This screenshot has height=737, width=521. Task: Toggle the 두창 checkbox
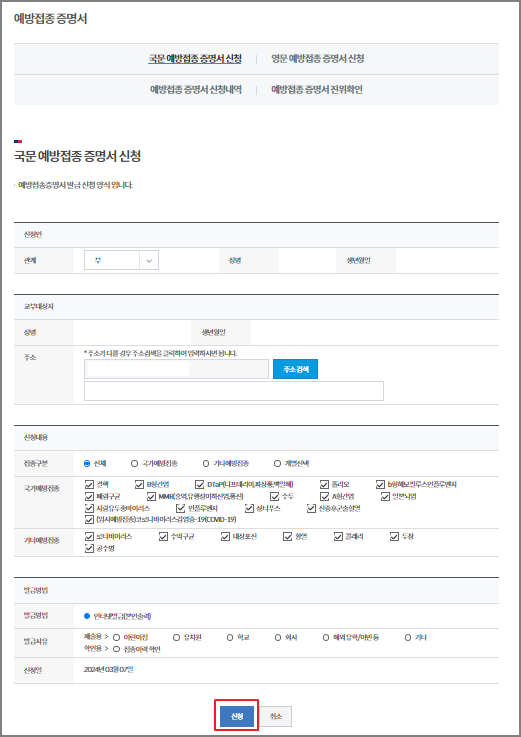(395, 536)
